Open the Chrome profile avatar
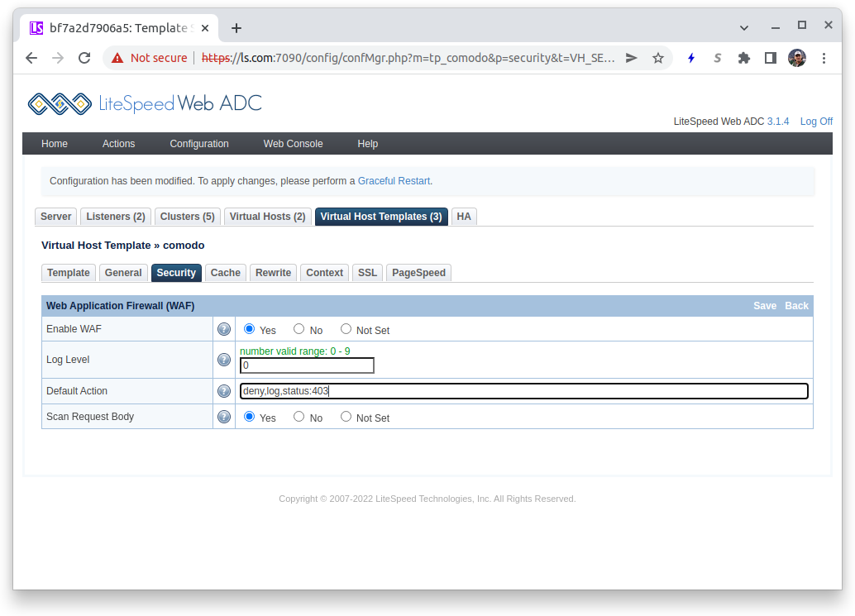This screenshot has width=855, height=616. [796, 58]
